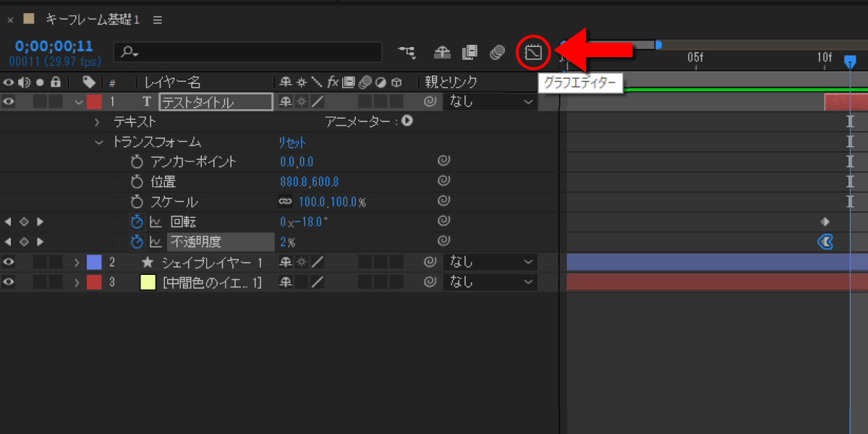The width and height of the screenshot is (868, 434).
Task: Select the opacity keyframe in timeline
Action: [x=825, y=242]
